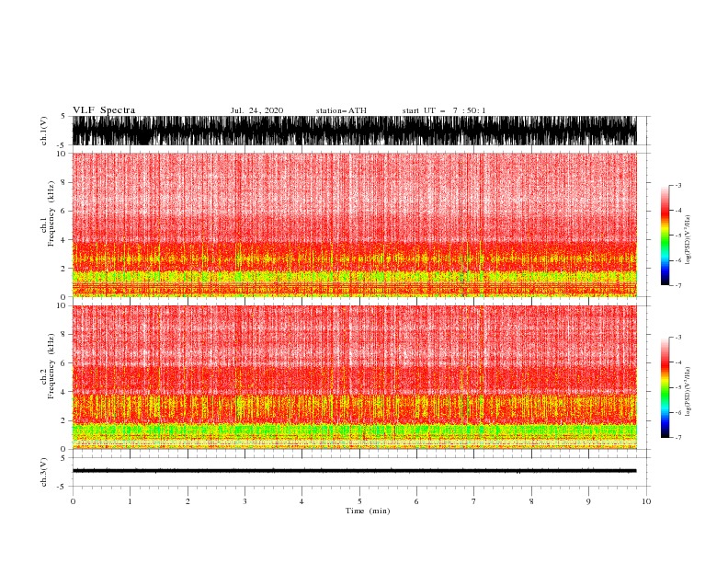
Task: Click the ch.1 color bar "log(PSD)(V²/Hz)" label
Action: (688, 240)
